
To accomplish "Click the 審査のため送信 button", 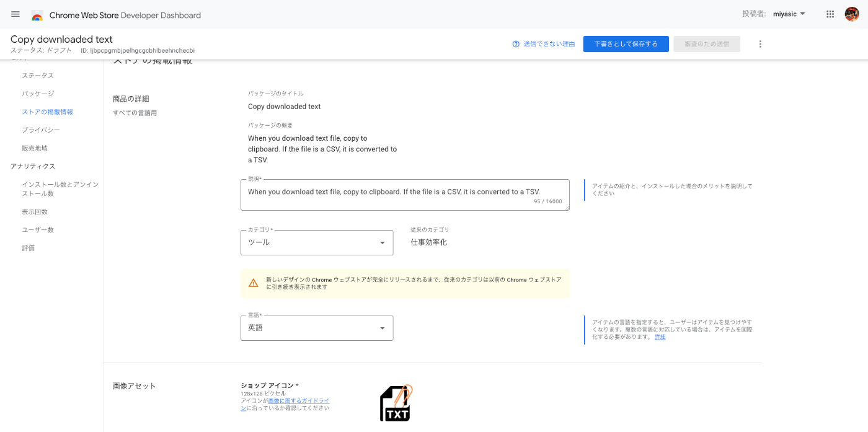I will pyautogui.click(x=707, y=44).
